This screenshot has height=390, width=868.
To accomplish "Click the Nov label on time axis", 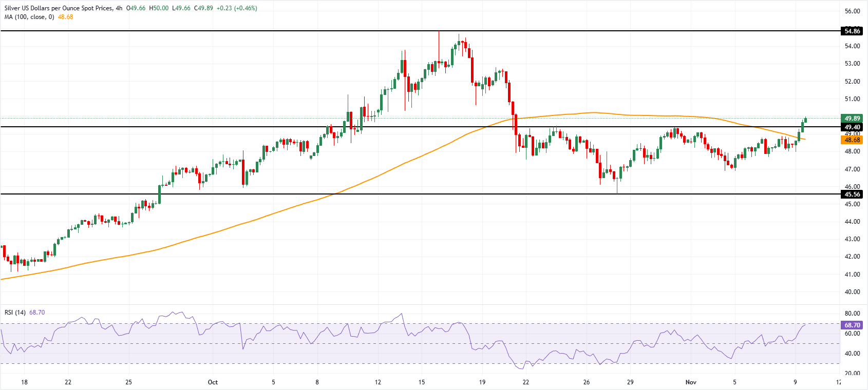I will [x=691, y=382].
